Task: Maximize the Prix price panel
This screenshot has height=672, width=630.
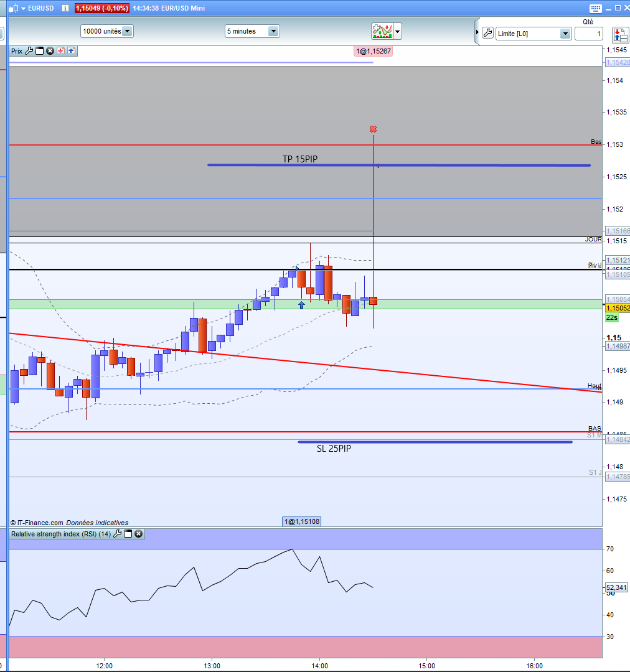Action: point(39,51)
